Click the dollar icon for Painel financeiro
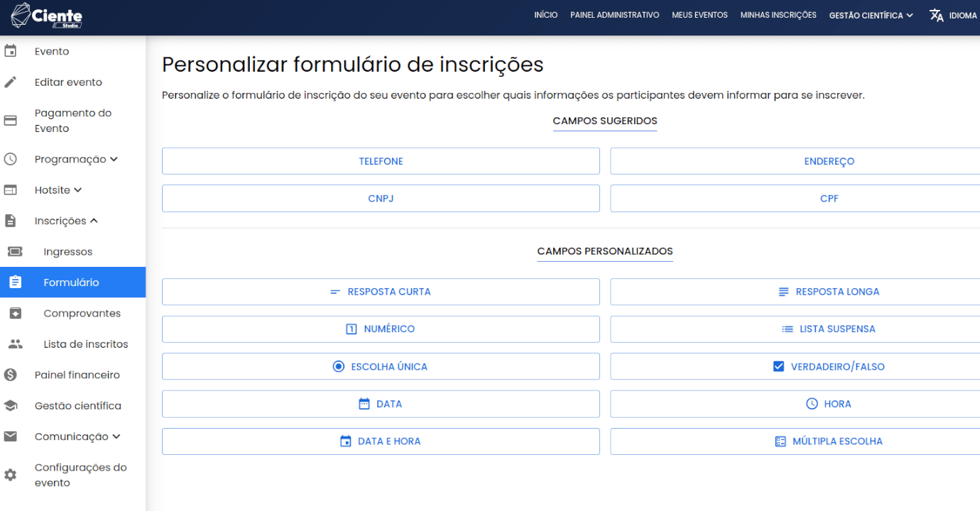 click(11, 375)
